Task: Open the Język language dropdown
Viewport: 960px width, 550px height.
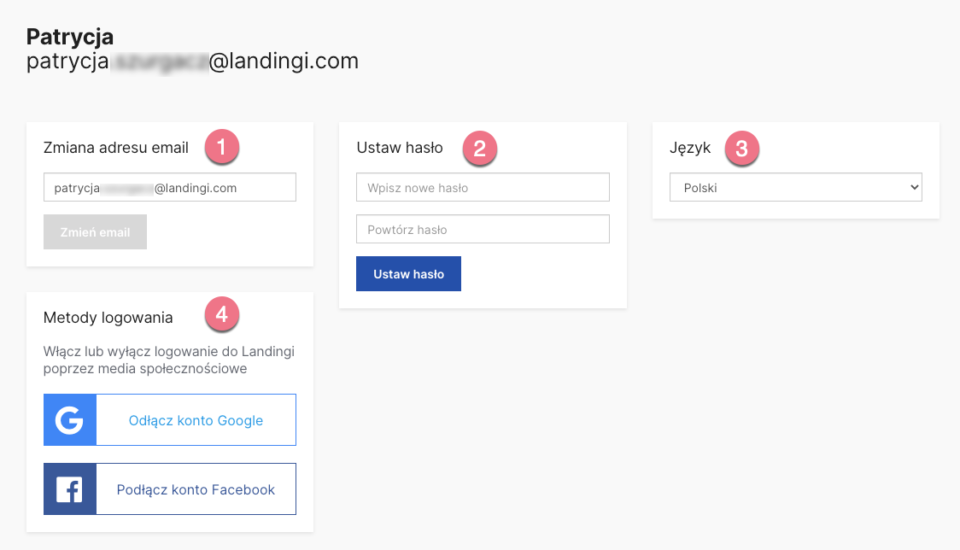Action: 795,187
